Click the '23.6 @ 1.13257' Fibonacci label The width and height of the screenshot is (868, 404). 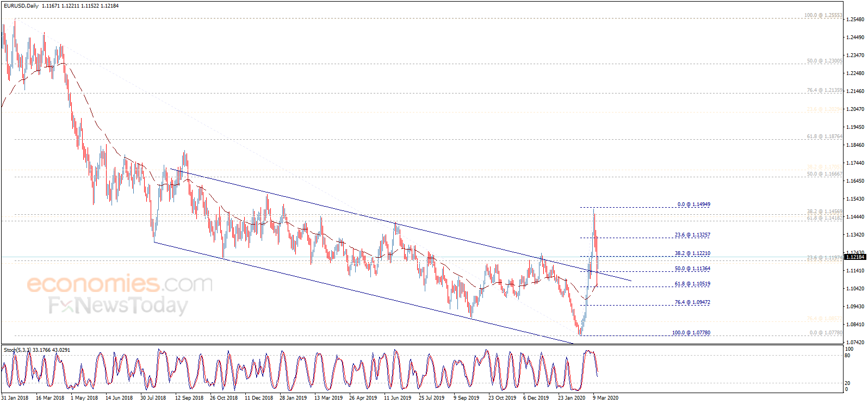point(692,235)
